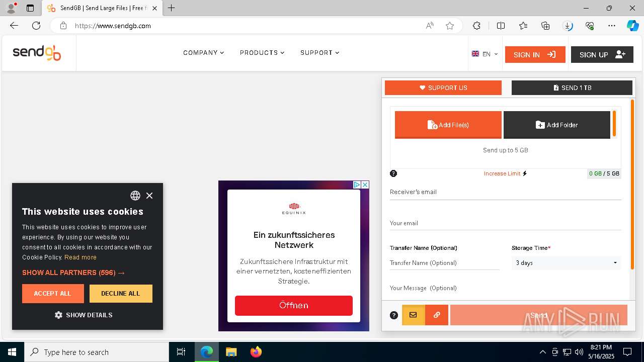Refresh the page
Image resolution: width=644 pixels, height=362 pixels.
point(36,26)
